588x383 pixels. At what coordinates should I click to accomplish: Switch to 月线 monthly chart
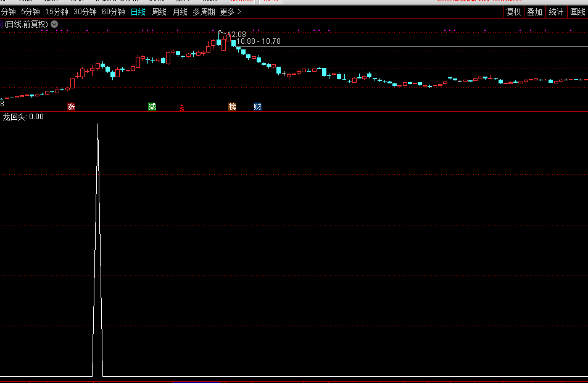click(x=180, y=12)
